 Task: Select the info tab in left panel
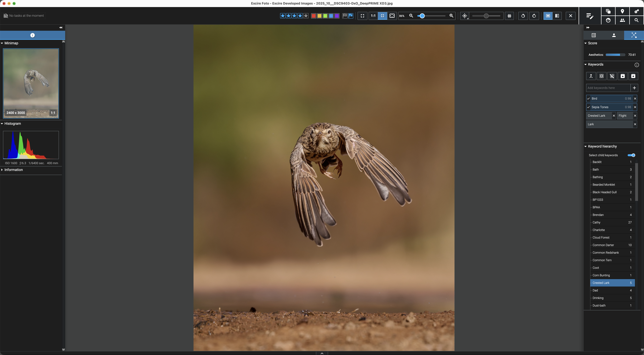tap(32, 35)
